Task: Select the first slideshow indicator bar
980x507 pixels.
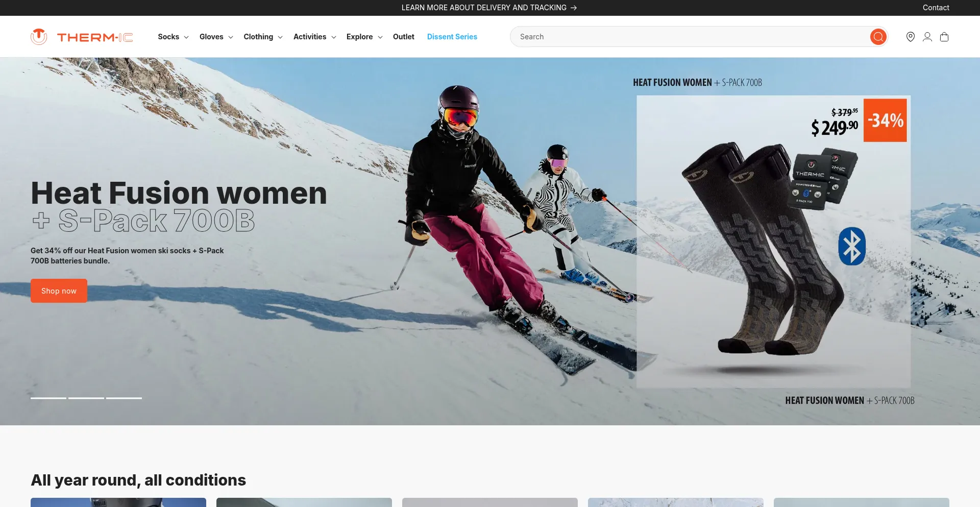Action: [48, 398]
